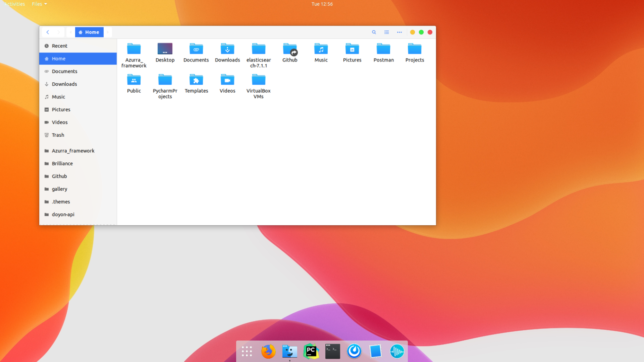Open Trash in the sidebar
This screenshot has height=362, width=644.
pos(78,135)
